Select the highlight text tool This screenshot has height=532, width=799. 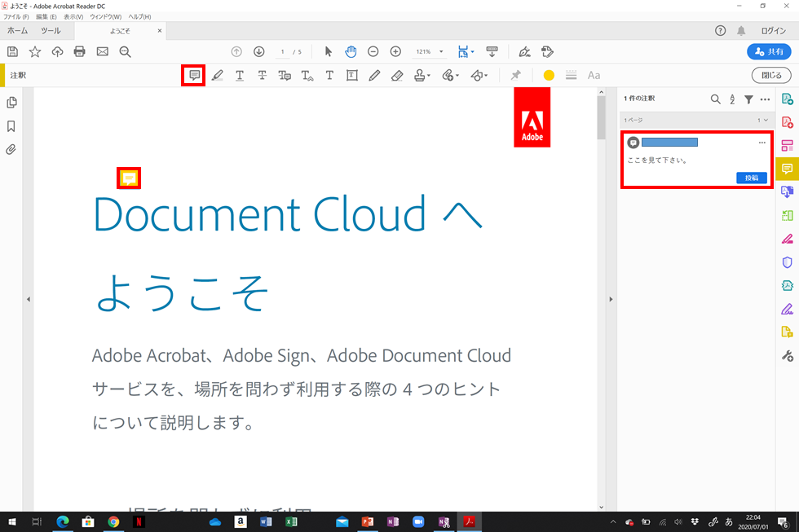(218, 75)
